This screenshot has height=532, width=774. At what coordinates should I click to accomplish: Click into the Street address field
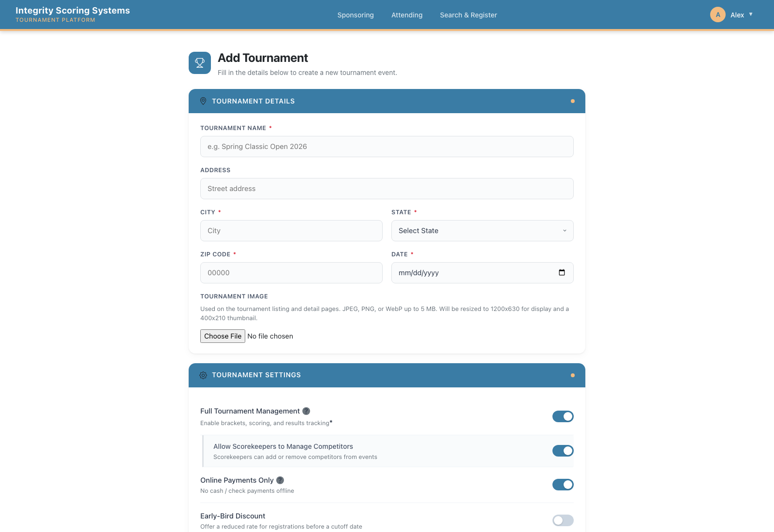point(387,189)
